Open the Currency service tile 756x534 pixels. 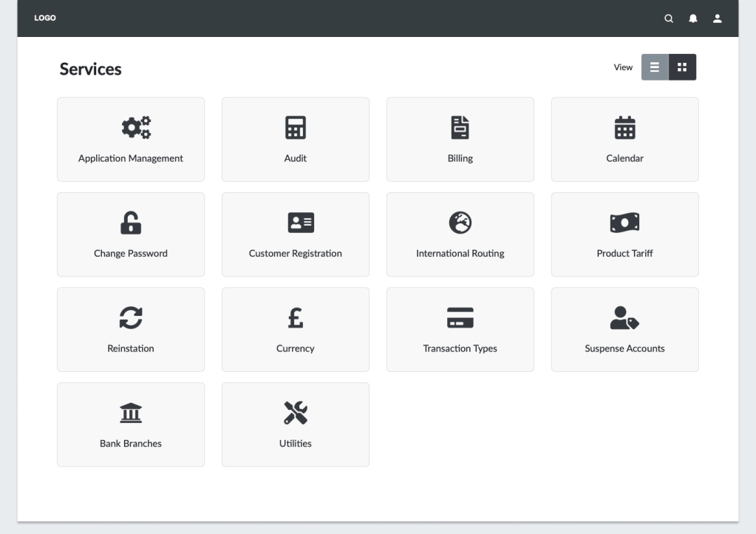click(296, 329)
